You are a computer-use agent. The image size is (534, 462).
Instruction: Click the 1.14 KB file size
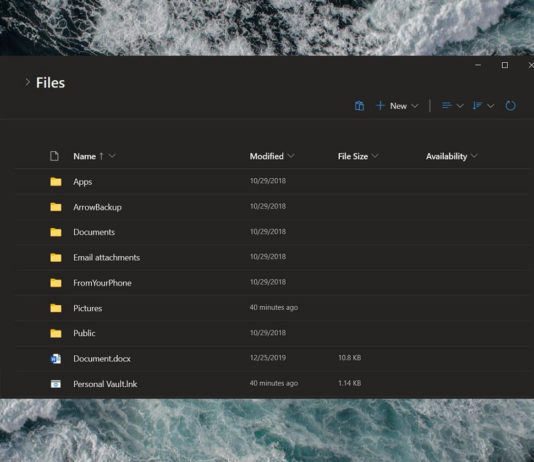point(350,383)
